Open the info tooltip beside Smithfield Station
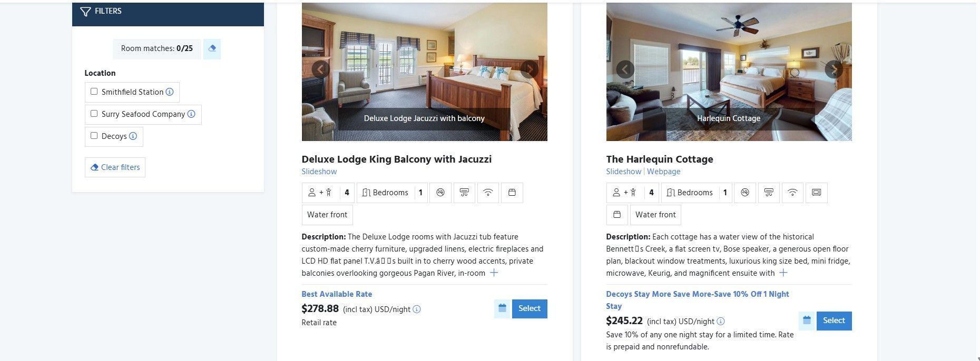 point(169,92)
